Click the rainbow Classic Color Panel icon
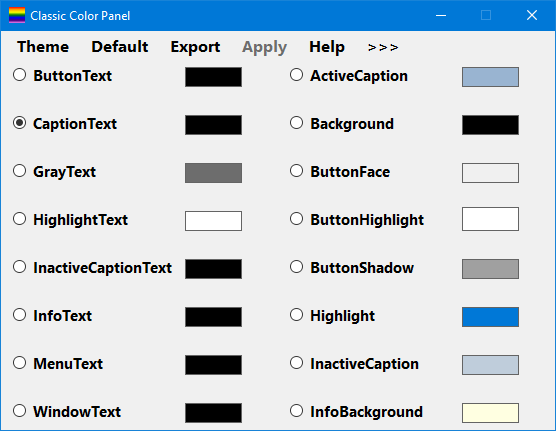The image size is (556, 431). [x=17, y=15]
